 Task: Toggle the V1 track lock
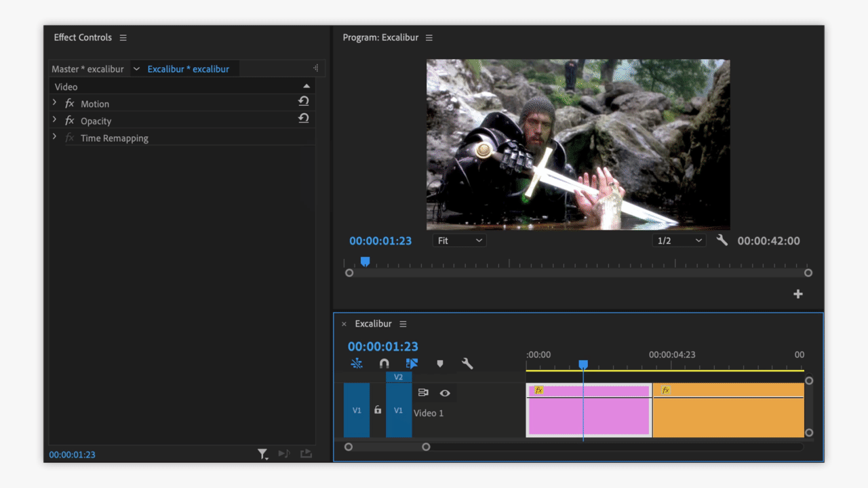pyautogui.click(x=378, y=410)
